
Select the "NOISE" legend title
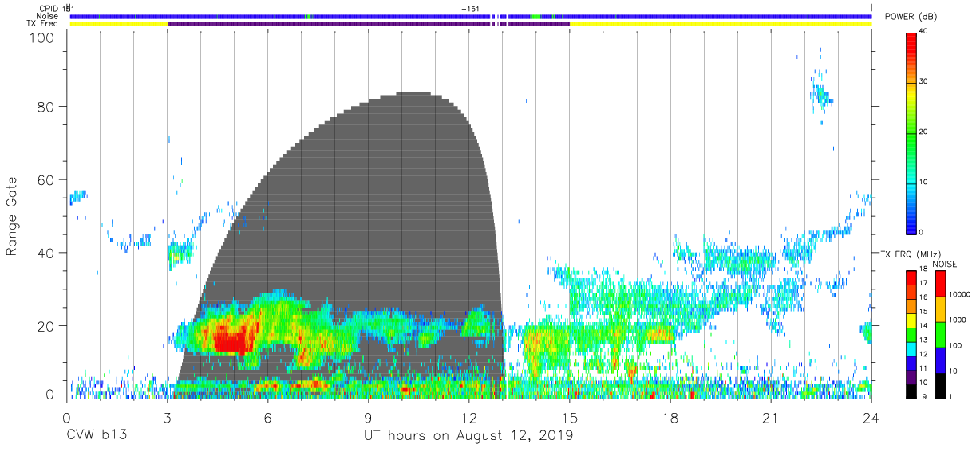tap(945, 264)
